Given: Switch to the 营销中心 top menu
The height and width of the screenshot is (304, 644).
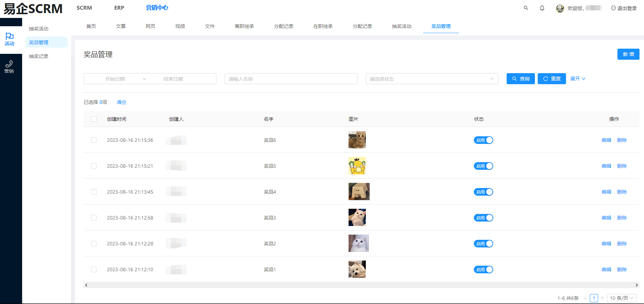Looking at the screenshot, I should (x=157, y=8).
